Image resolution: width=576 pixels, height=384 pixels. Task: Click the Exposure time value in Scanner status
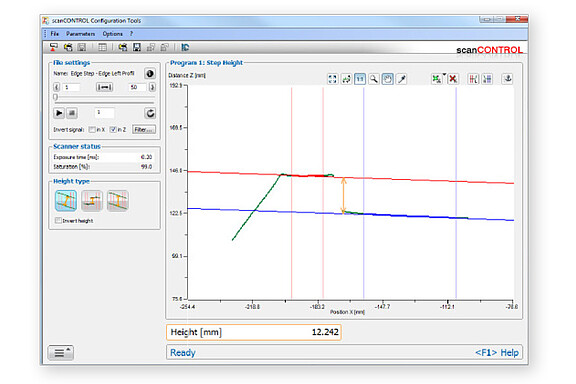point(146,157)
